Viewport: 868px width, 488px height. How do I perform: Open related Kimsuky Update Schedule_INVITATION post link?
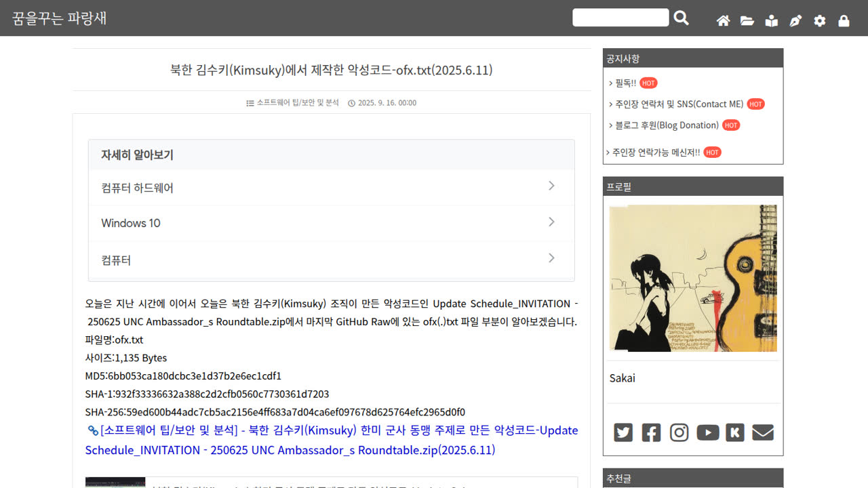pos(332,440)
